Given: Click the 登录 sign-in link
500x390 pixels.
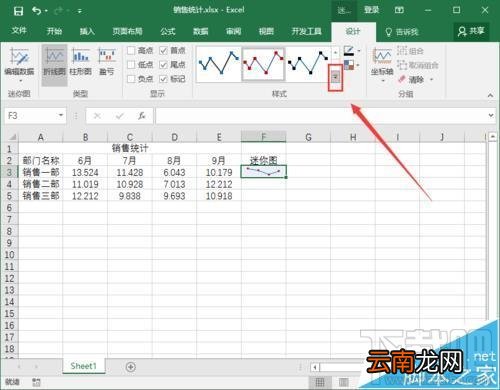Looking at the screenshot, I should [x=371, y=10].
